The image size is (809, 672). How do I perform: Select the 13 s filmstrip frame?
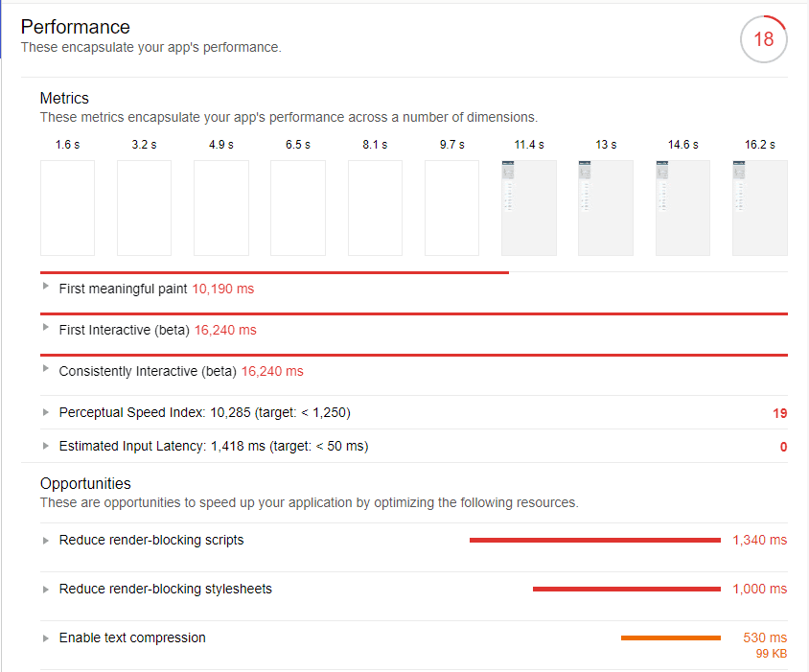[606, 208]
